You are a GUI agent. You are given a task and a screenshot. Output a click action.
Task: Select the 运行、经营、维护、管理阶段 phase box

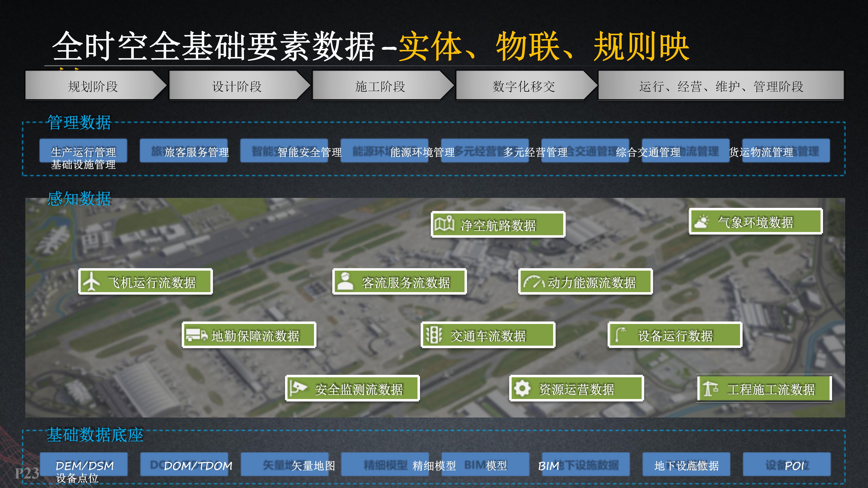[721, 85]
